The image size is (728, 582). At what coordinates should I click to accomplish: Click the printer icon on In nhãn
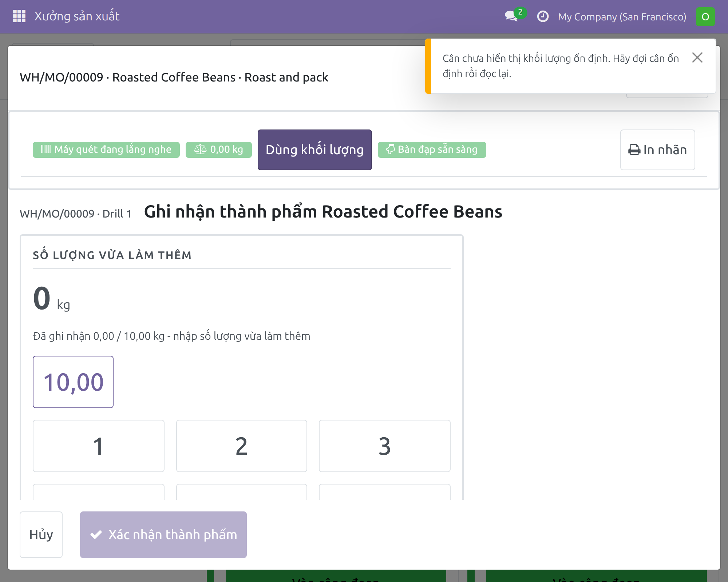[634, 150]
